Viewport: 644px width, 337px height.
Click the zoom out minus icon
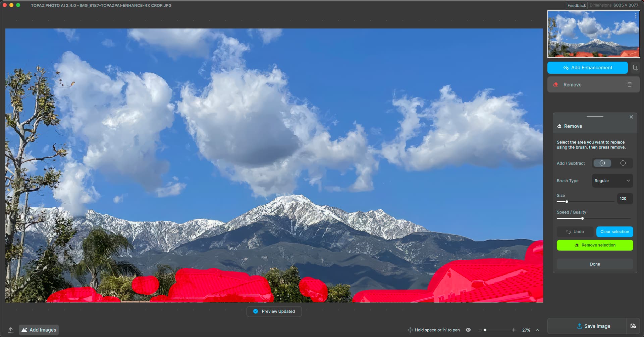click(x=480, y=330)
